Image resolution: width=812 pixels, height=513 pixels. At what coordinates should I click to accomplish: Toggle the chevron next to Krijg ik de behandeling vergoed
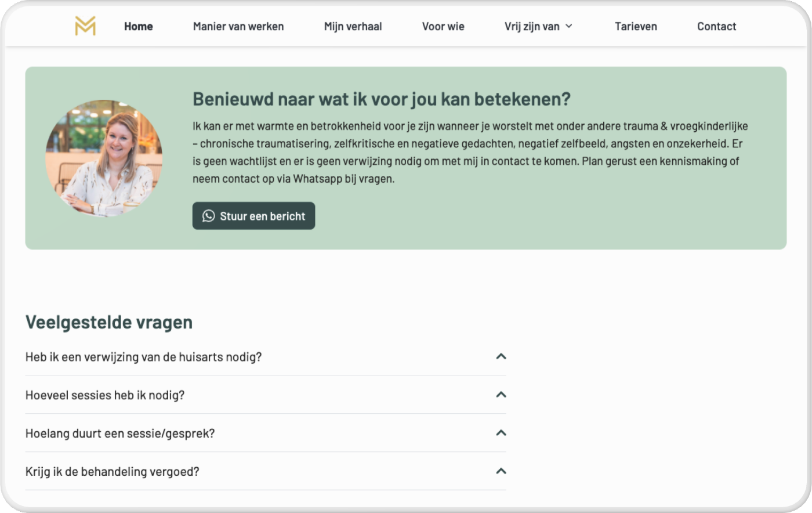501,471
